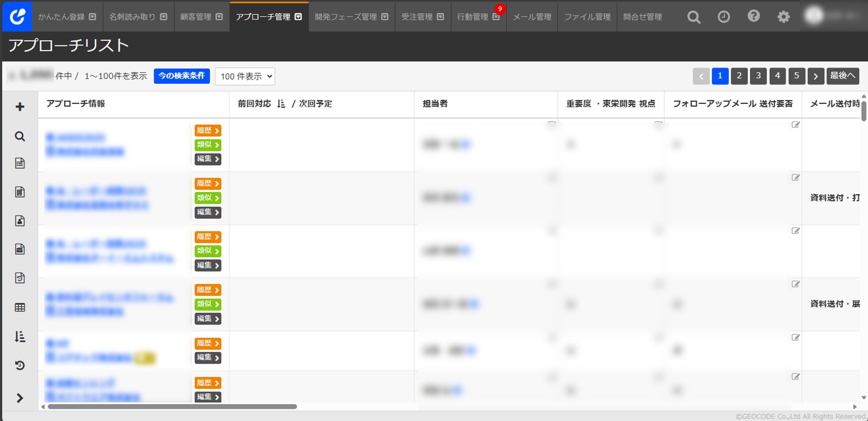Open the 問合せ管理 menu item
This screenshot has width=868, height=421.
click(642, 17)
